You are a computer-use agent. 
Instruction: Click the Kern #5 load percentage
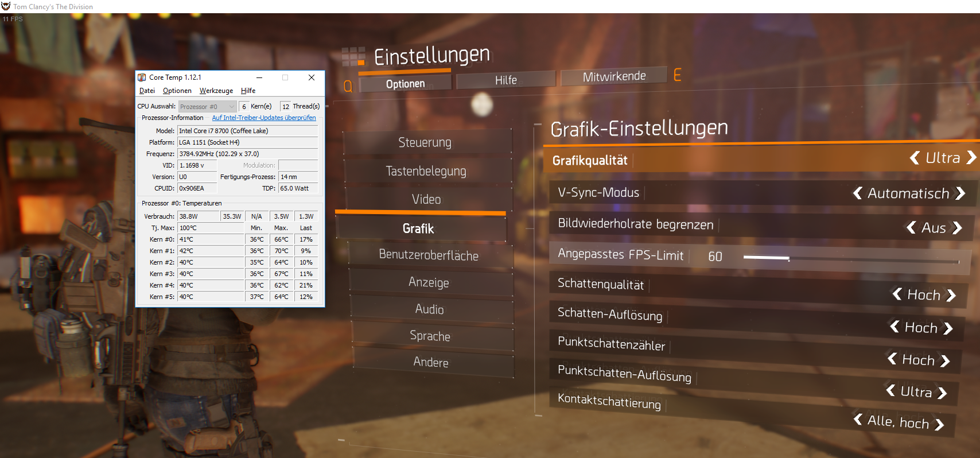pos(306,297)
